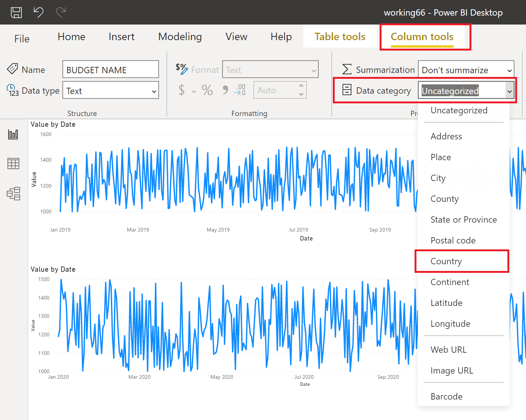Select Postal code category option
Screen dimensions: 526x420
(464, 240)
